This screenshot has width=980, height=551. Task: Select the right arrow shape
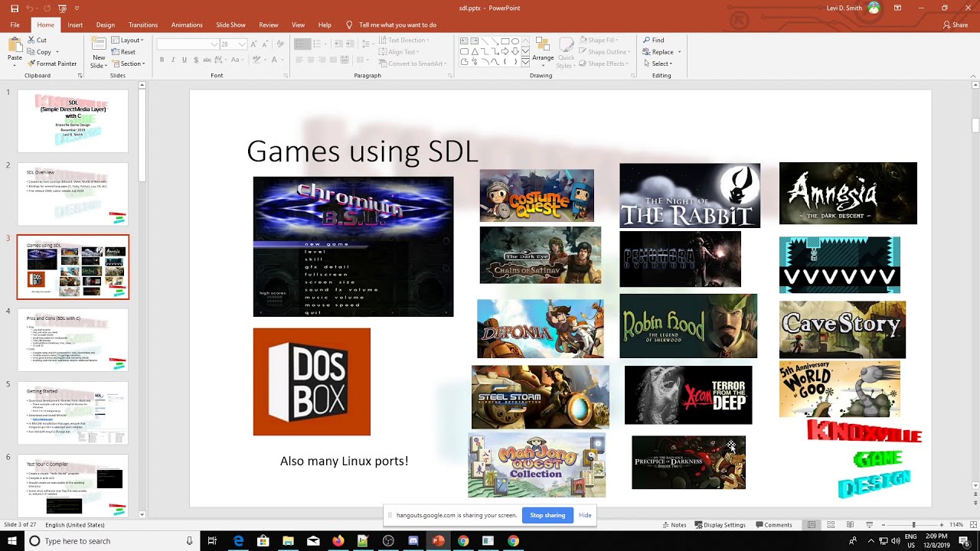pos(505,51)
